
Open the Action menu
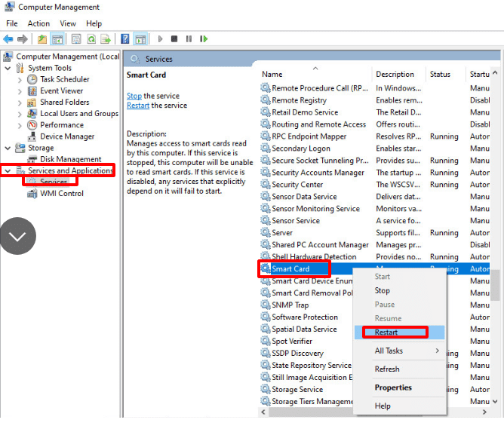tap(38, 23)
